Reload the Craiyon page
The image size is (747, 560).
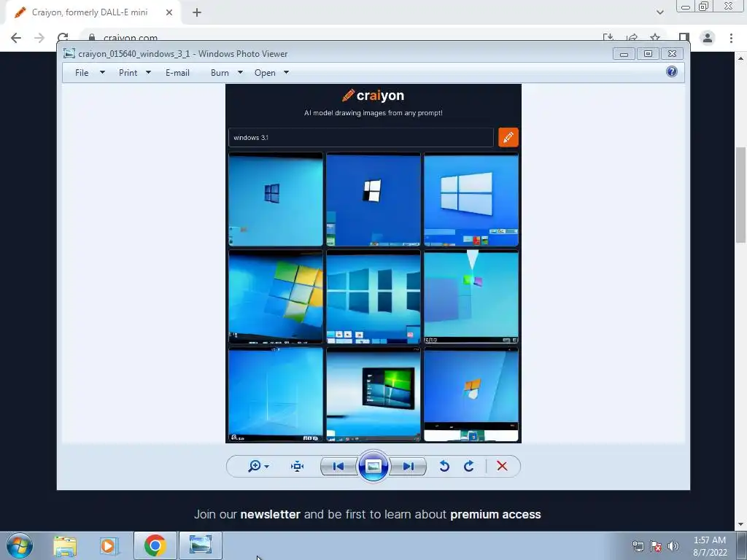tap(63, 37)
